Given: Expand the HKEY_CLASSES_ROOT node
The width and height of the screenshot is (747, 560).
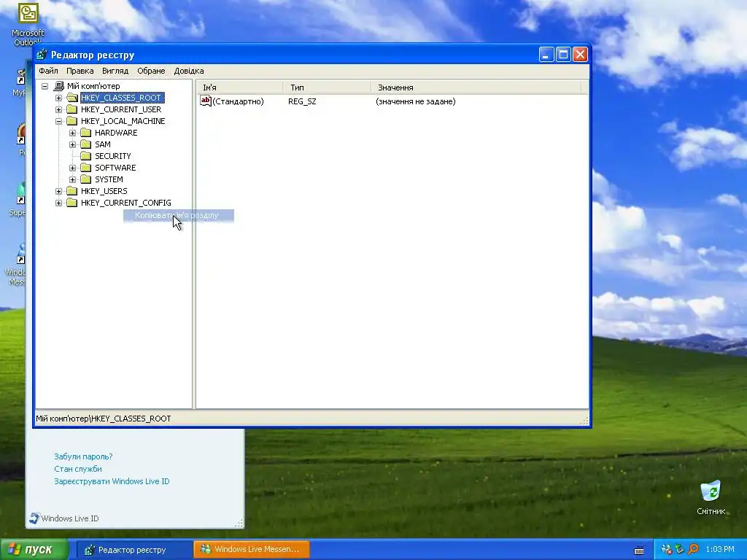Looking at the screenshot, I should click(x=58, y=98).
